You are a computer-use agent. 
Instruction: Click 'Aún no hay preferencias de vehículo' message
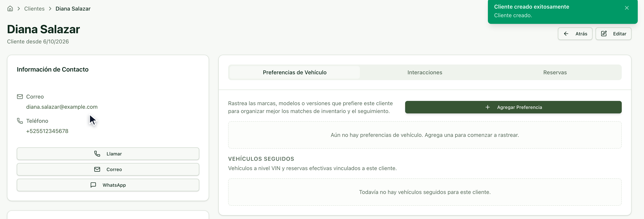425,135
